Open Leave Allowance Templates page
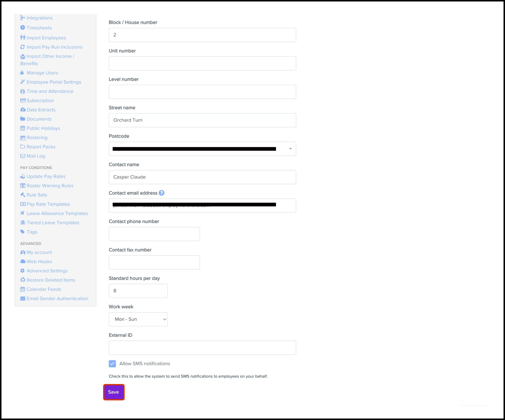The width and height of the screenshot is (505, 420). click(57, 213)
